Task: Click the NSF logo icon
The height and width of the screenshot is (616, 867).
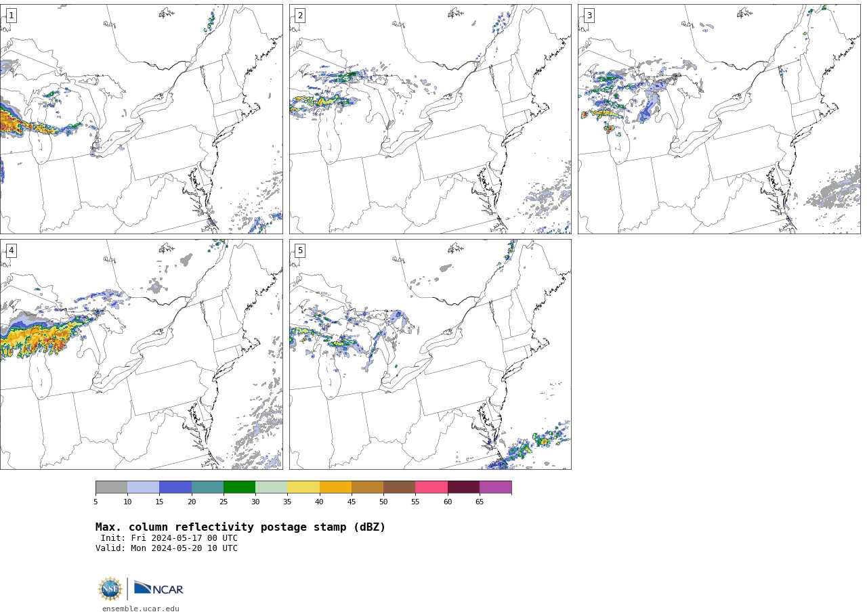Action: click(110, 589)
